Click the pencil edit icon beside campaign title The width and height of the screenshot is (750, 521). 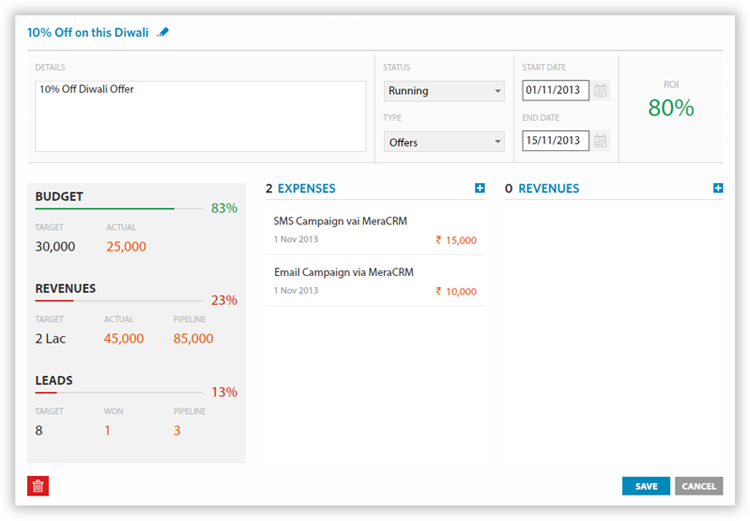click(x=164, y=32)
